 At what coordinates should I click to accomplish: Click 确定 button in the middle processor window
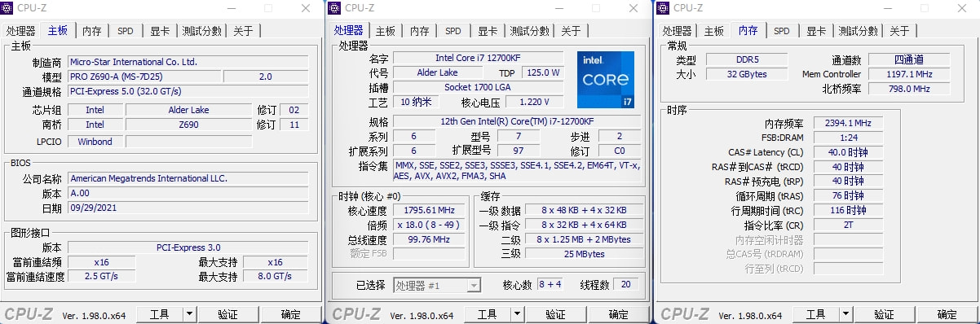tap(618, 314)
